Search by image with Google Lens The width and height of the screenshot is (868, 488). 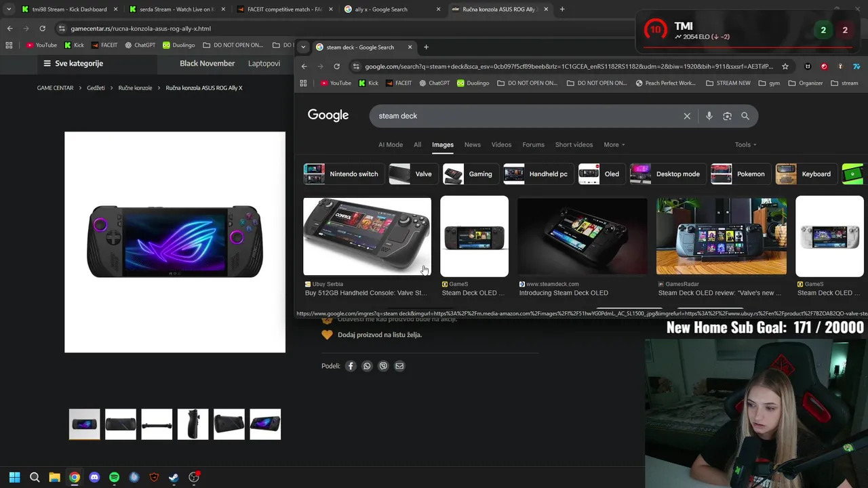727,116
